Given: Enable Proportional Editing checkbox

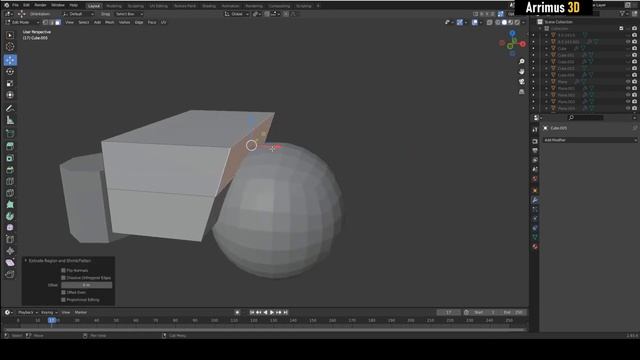Looking at the screenshot, I should coord(63,300).
